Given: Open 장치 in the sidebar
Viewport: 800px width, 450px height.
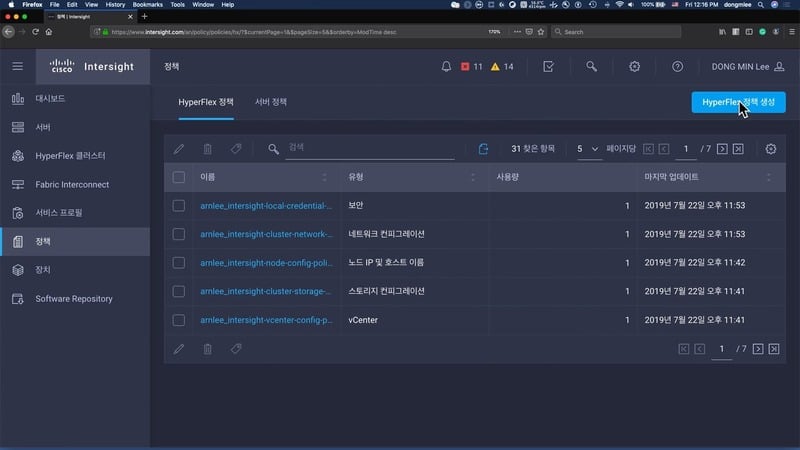Looking at the screenshot, I should [x=76, y=270].
